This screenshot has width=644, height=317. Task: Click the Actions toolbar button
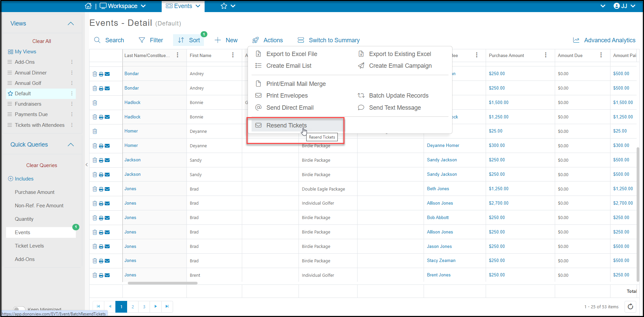point(268,40)
